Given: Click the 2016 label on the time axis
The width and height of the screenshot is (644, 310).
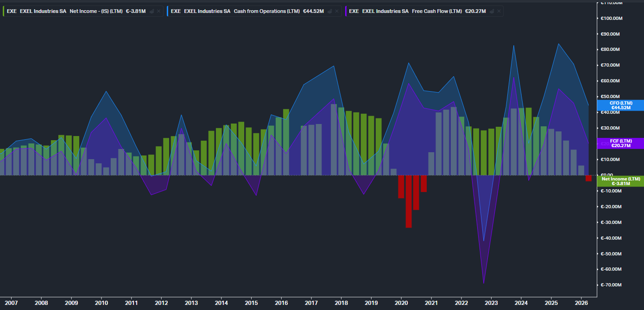Looking at the screenshot, I should click(281, 303).
